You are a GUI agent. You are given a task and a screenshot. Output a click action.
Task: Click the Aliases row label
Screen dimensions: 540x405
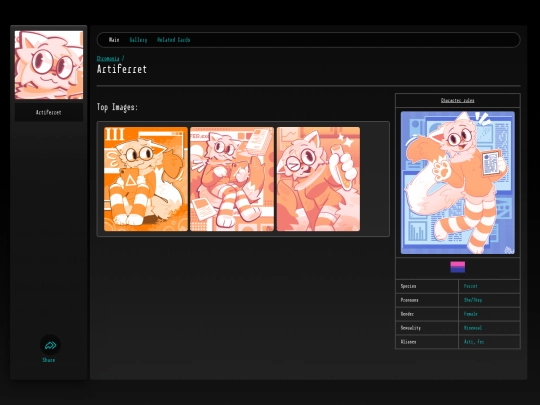point(408,342)
